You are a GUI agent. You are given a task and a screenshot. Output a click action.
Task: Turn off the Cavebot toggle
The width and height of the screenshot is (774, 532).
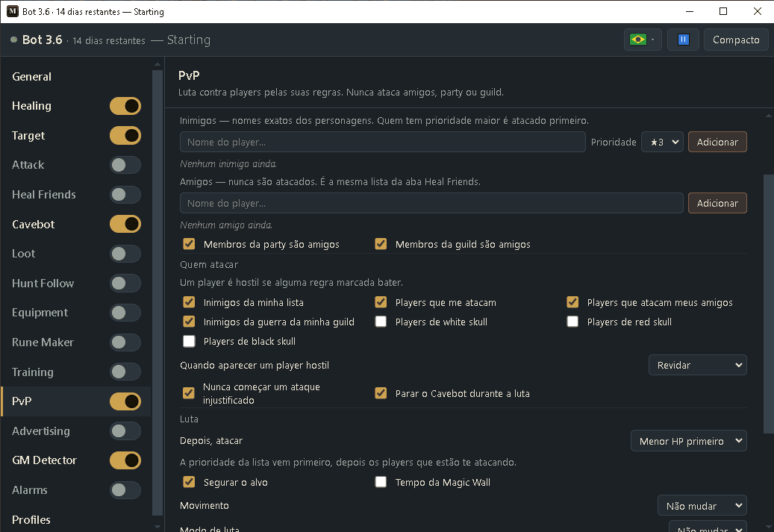click(125, 224)
